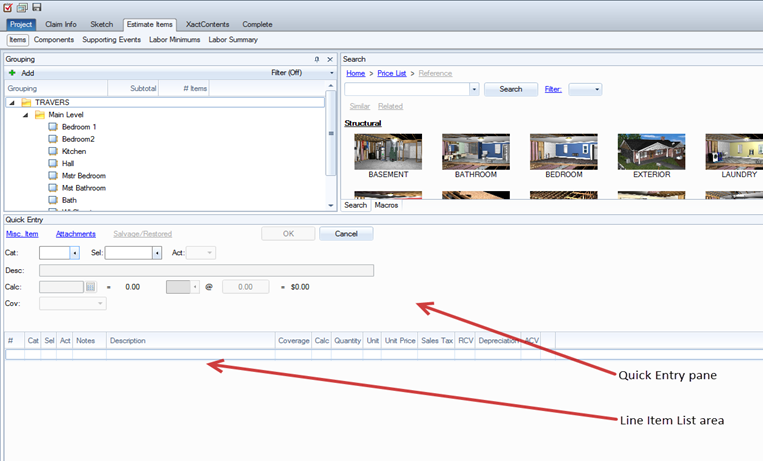Click the Unit Price column header
The image size is (763, 461).
point(400,341)
